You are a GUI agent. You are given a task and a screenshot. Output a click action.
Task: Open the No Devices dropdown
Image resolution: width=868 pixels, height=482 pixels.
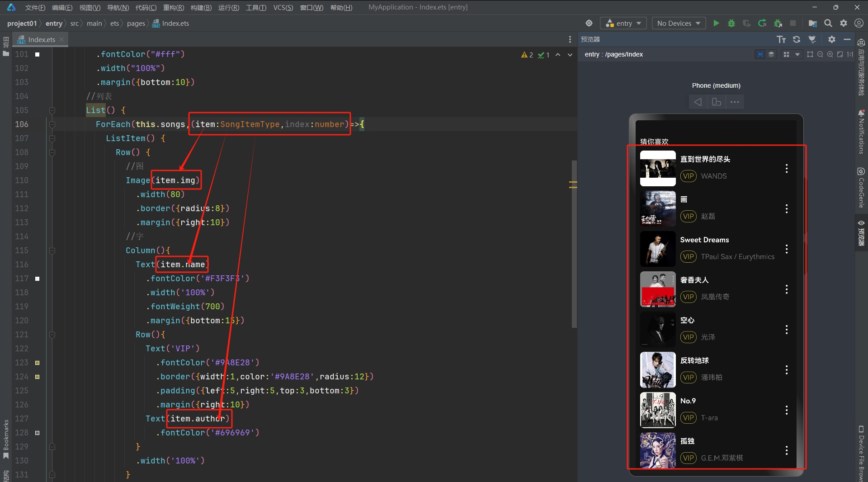click(679, 23)
